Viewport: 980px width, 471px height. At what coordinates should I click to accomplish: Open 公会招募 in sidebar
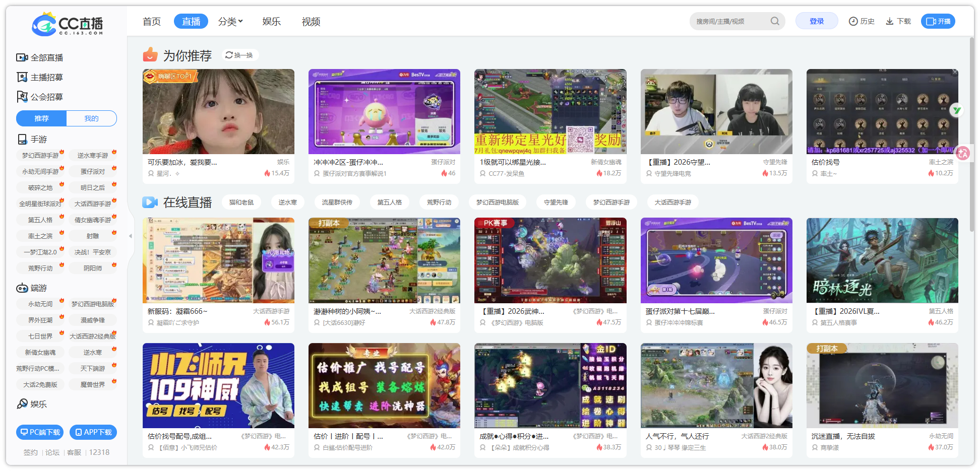click(x=40, y=97)
